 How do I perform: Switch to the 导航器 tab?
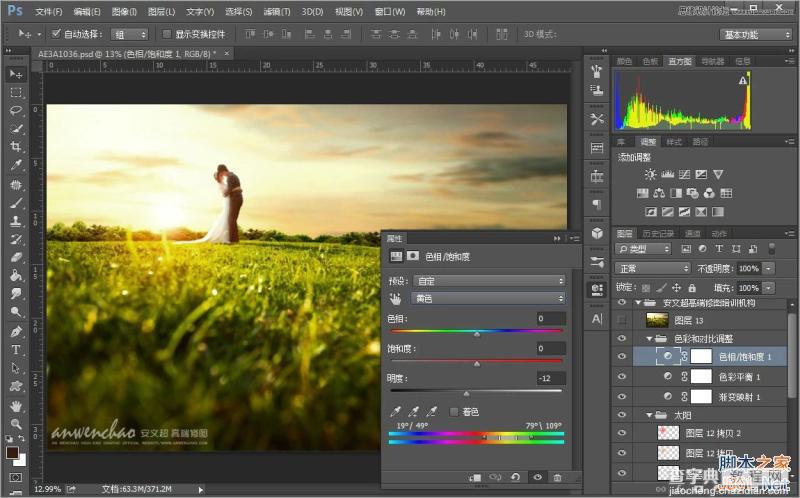coord(712,61)
